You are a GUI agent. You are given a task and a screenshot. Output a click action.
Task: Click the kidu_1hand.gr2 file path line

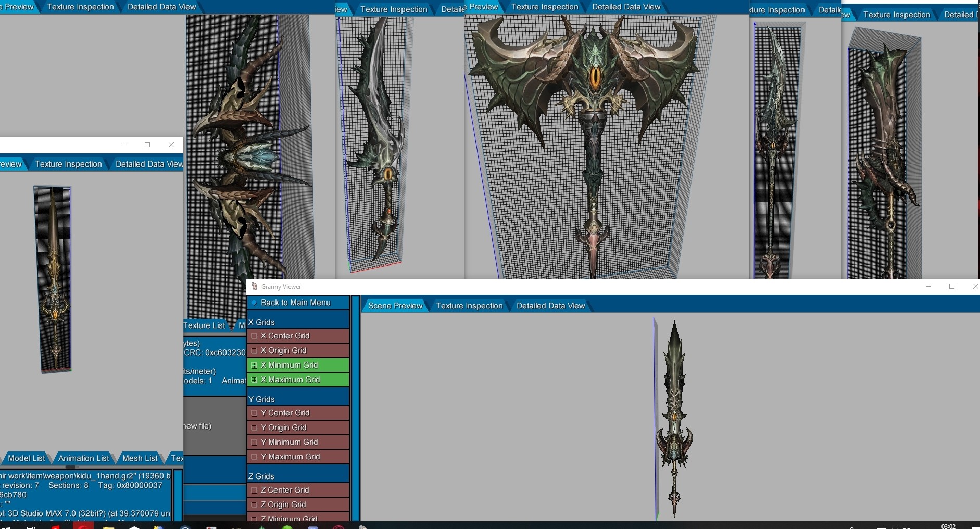click(x=85, y=476)
